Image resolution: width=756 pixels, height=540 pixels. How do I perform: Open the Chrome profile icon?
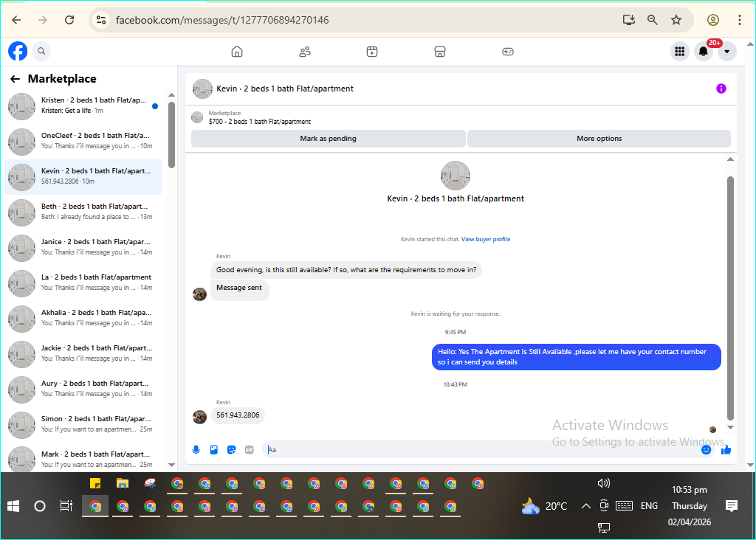tap(713, 20)
